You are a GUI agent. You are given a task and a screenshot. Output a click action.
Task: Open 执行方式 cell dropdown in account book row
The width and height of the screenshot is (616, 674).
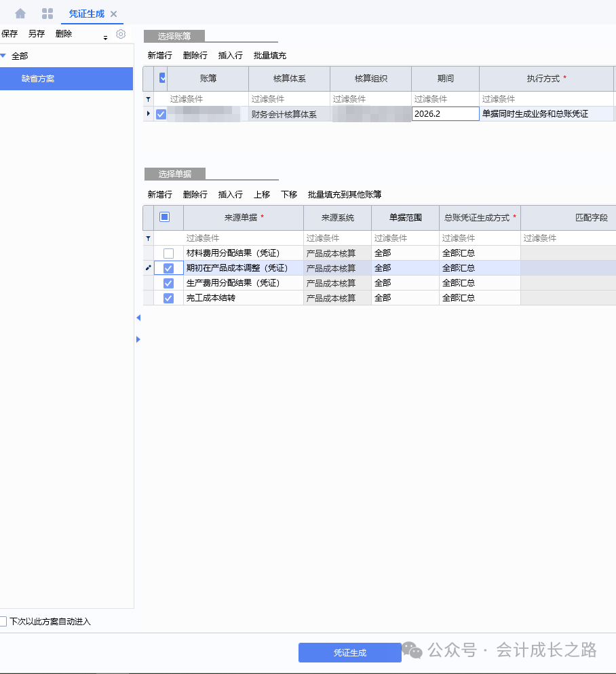point(546,114)
